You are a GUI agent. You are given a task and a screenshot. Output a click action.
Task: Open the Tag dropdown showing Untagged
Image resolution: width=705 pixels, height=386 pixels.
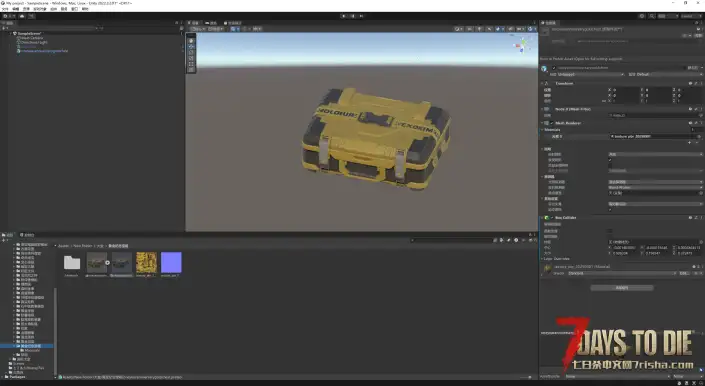591,75
